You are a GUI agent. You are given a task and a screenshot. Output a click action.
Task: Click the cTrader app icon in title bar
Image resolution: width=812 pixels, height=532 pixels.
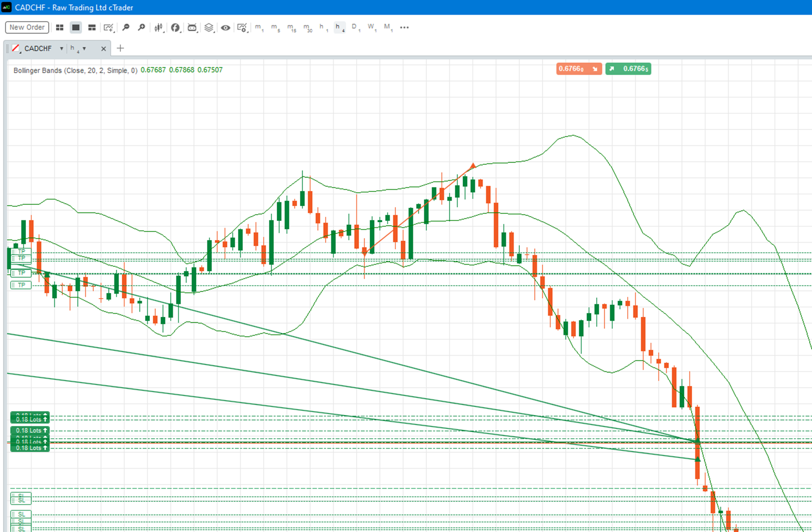tap(7, 7)
